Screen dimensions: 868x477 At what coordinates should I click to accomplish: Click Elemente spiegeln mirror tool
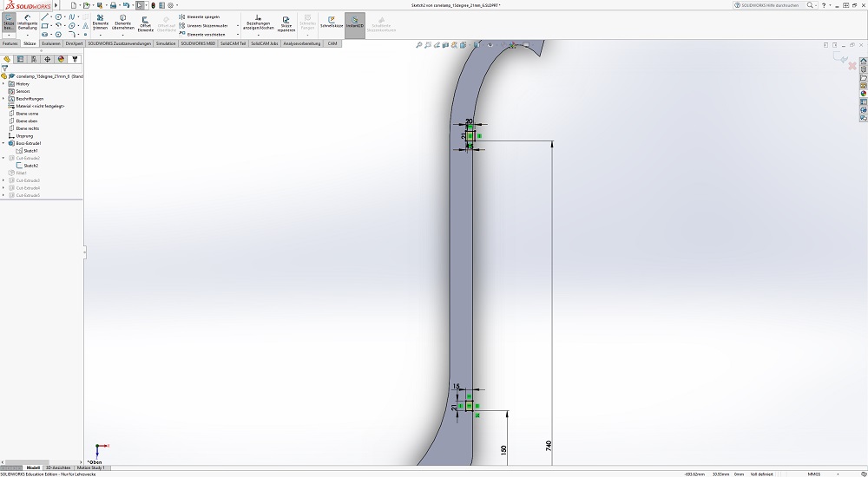(200, 17)
